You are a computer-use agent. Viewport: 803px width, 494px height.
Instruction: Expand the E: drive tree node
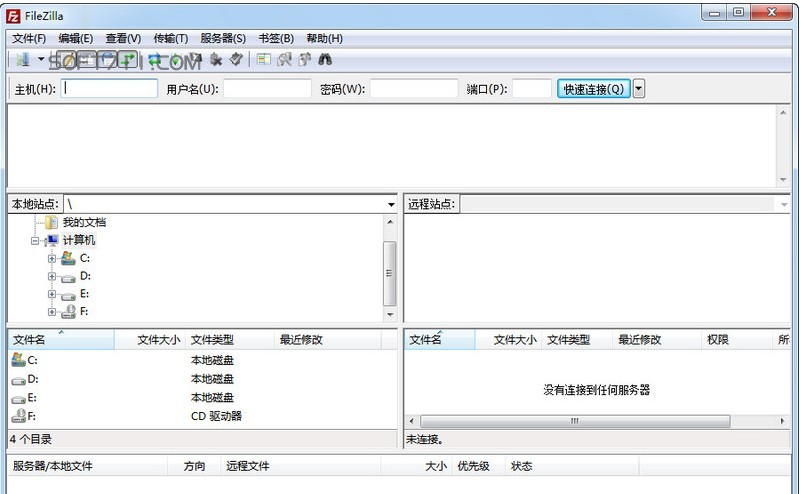52,294
